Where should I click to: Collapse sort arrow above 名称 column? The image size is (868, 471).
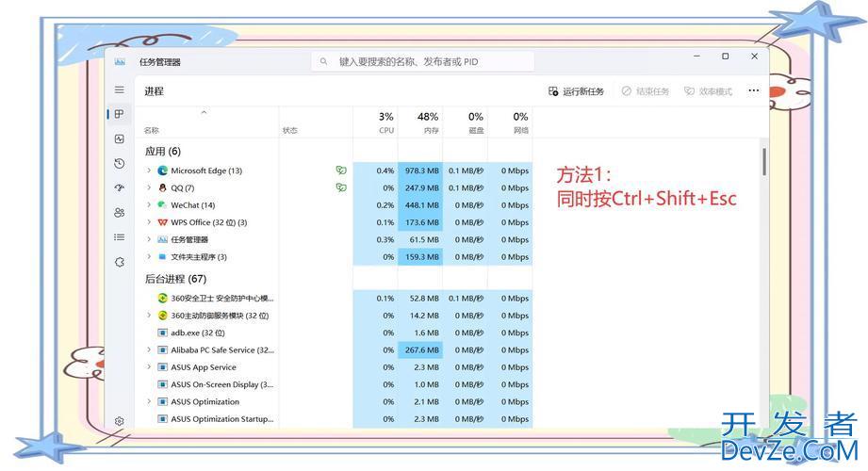(204, 112)
